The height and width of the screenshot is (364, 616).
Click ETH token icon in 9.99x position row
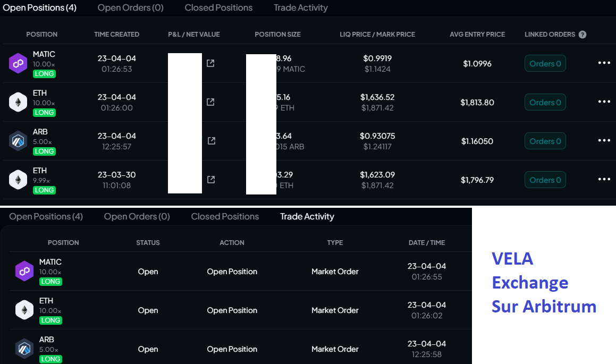(x=18, y=180)
